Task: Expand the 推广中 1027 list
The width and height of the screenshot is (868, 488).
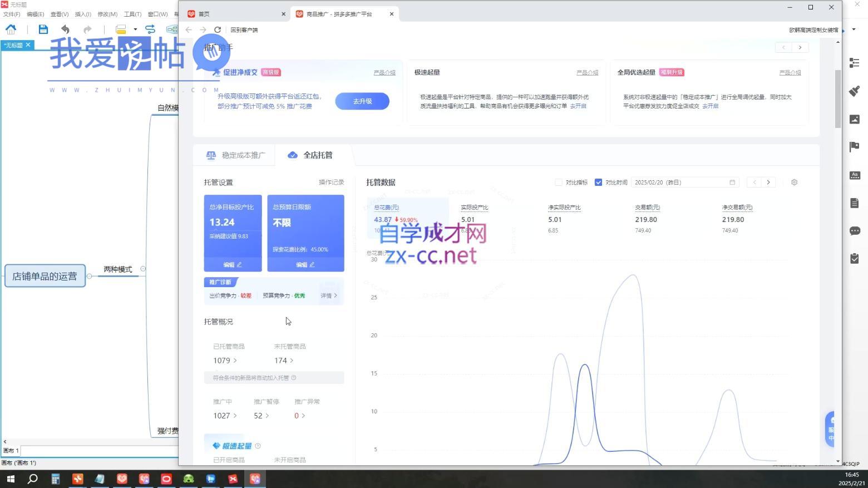Action: click(225, 416)
